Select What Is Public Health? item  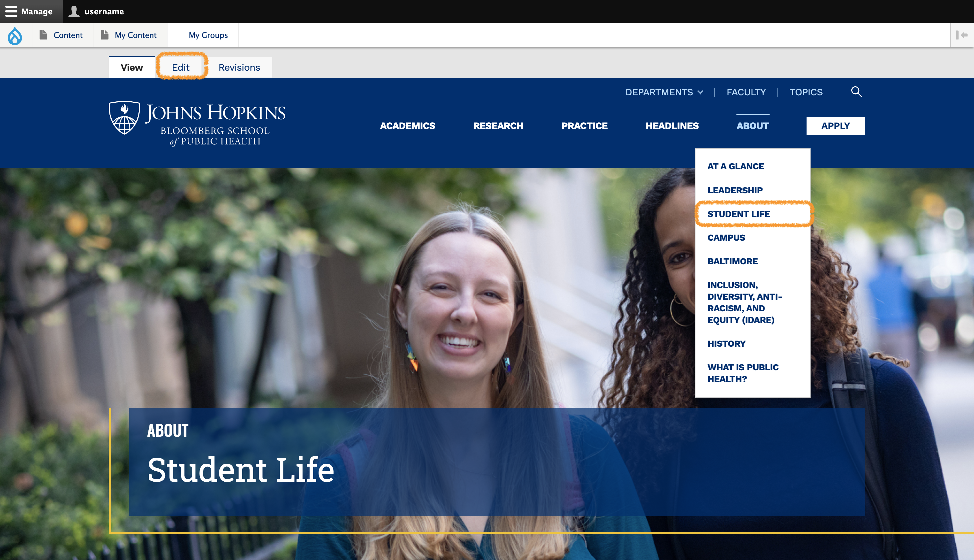coord(743,373)
